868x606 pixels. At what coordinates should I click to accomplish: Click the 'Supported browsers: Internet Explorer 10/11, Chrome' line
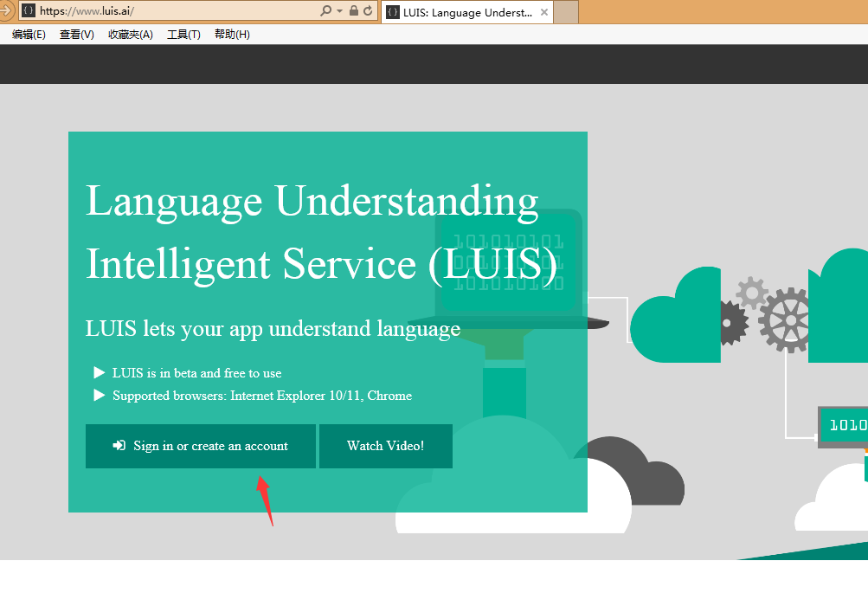[x=262, y=396]
